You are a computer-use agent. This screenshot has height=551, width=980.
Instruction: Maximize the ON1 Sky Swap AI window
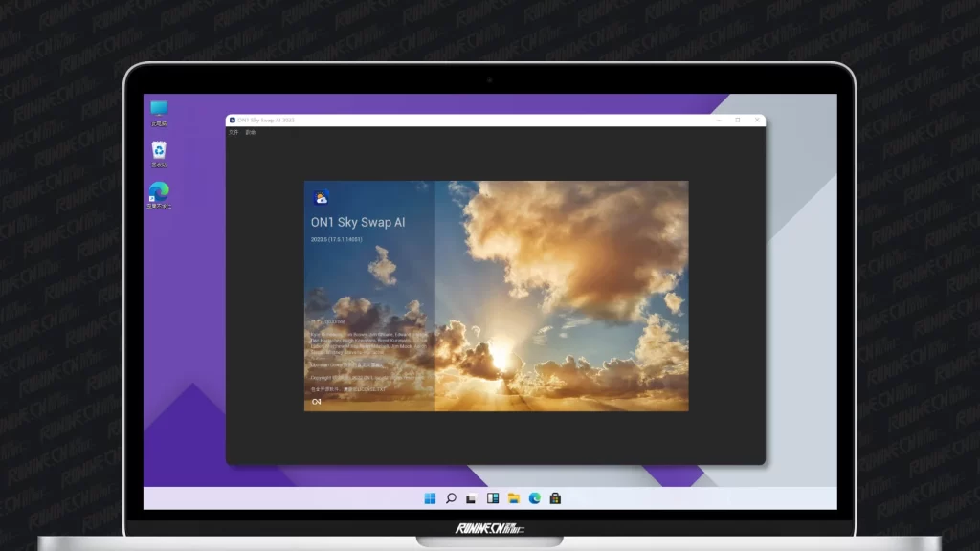pyautogui.click(x=738, y=121)
